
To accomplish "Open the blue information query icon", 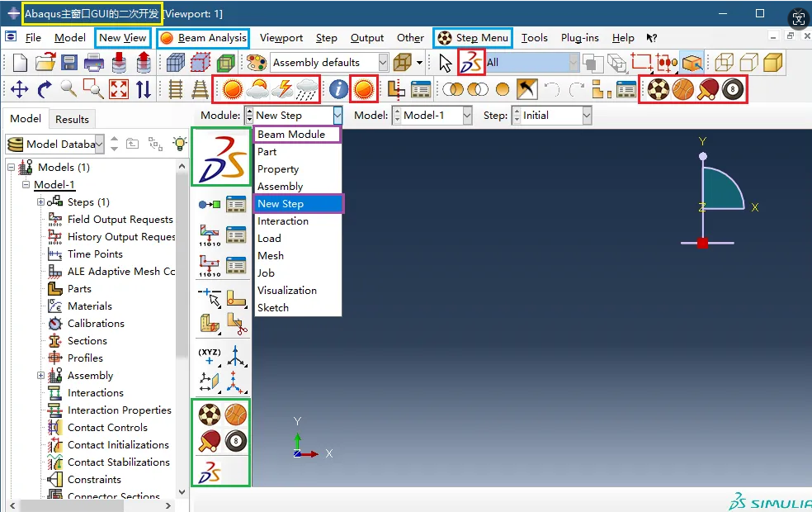I will coord(338,89).
